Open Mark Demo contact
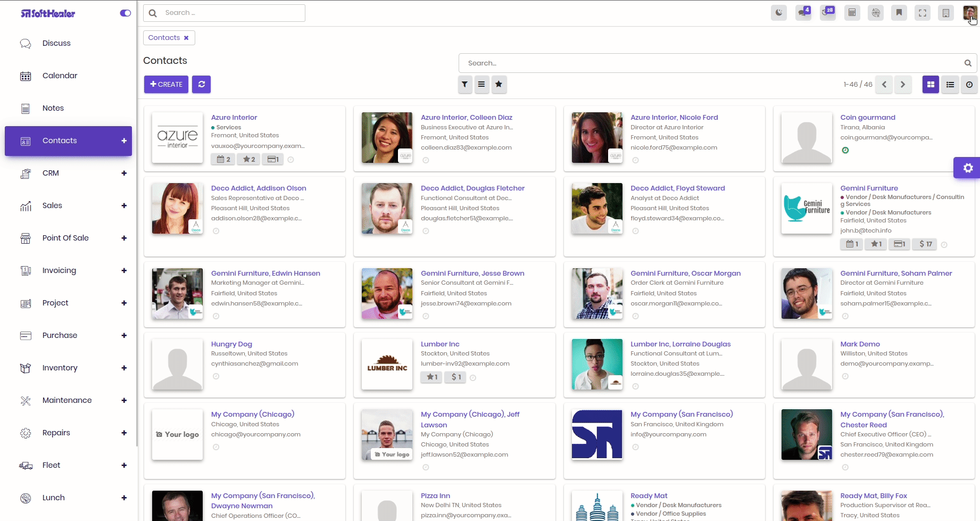 [860, 344]
